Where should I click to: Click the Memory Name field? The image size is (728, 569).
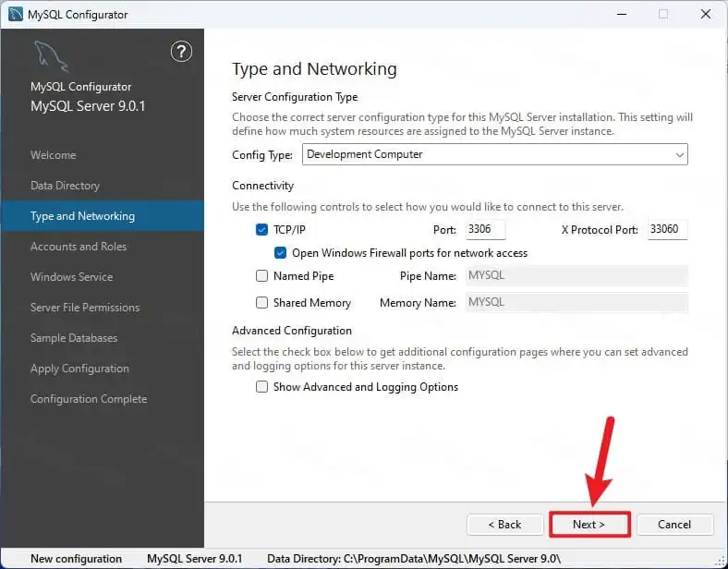(576, 303)
